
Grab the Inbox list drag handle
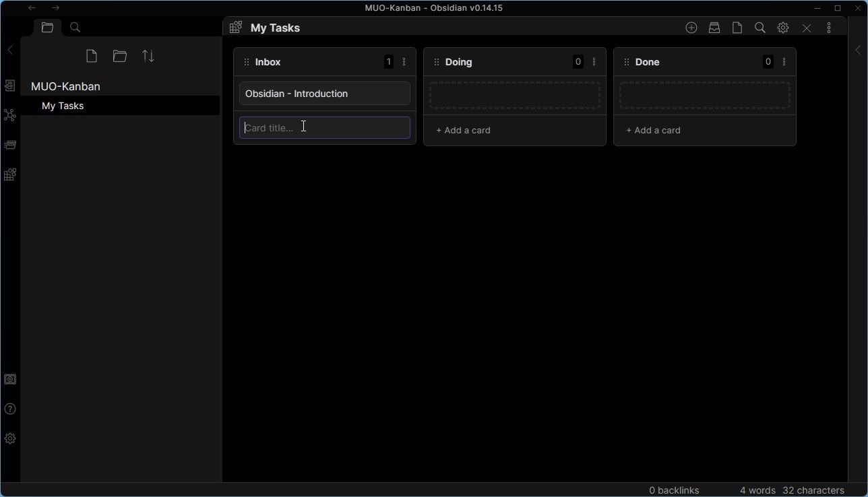tap(247, 62)
